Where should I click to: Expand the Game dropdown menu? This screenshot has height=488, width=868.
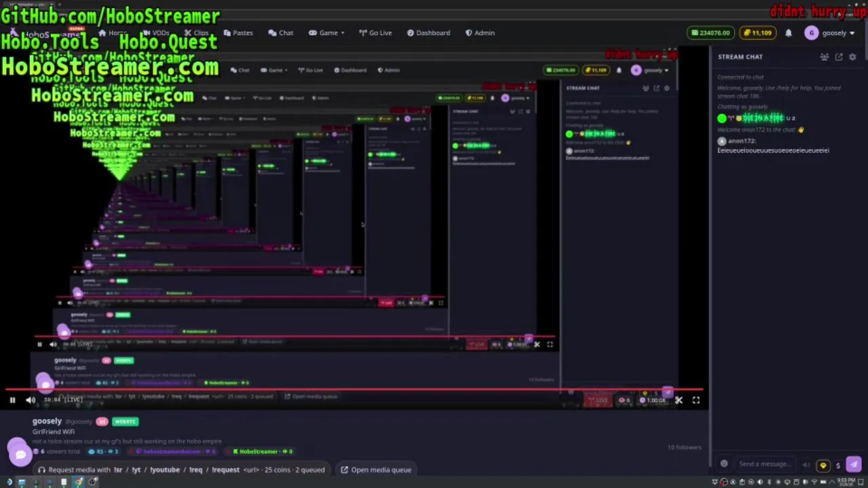(x=326, y=33)
